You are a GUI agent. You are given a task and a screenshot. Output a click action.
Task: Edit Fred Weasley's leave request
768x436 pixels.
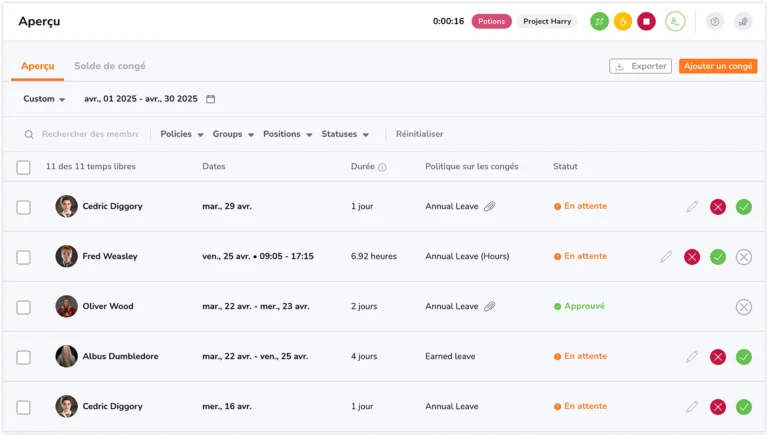666,257
